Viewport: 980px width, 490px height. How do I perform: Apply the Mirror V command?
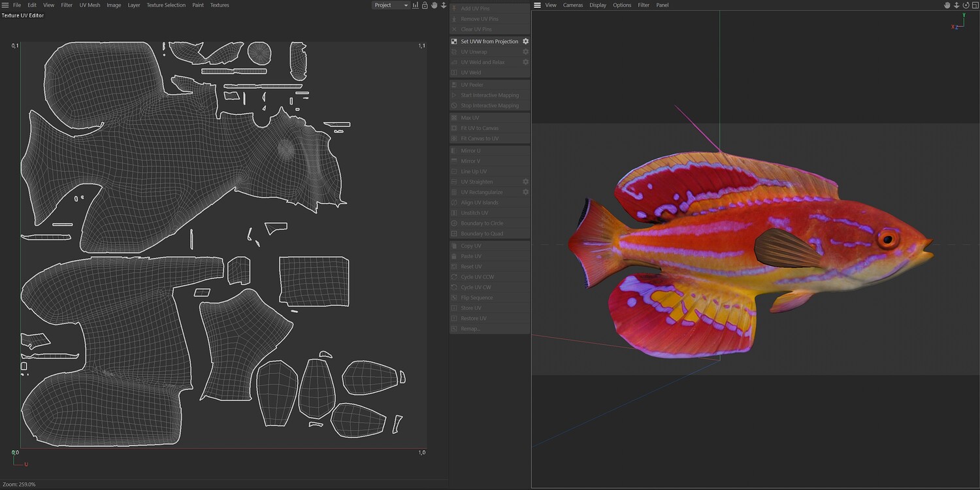tap(489, 161)
